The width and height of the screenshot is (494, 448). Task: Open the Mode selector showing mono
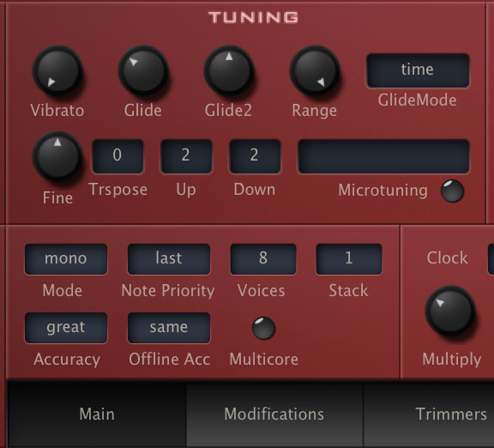tap(66, 258)
